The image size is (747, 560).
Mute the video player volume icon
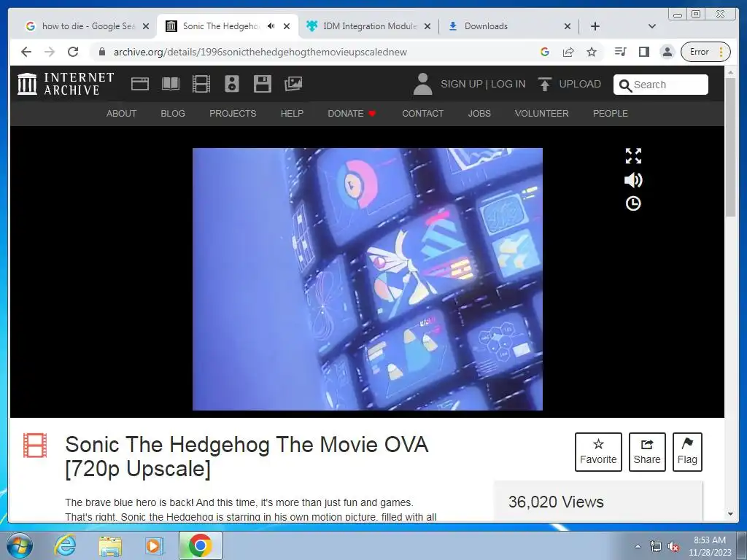633,180
